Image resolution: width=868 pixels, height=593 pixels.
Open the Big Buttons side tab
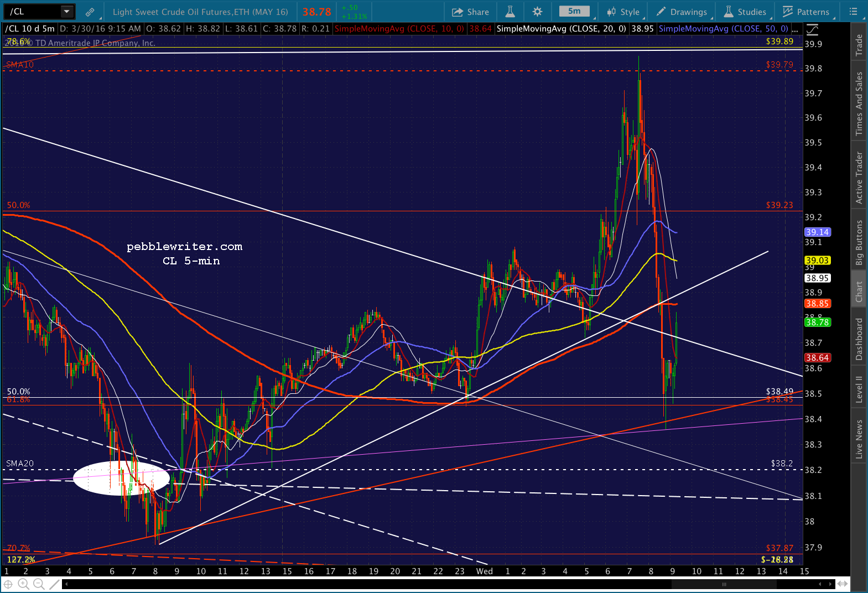click(859, 242)
